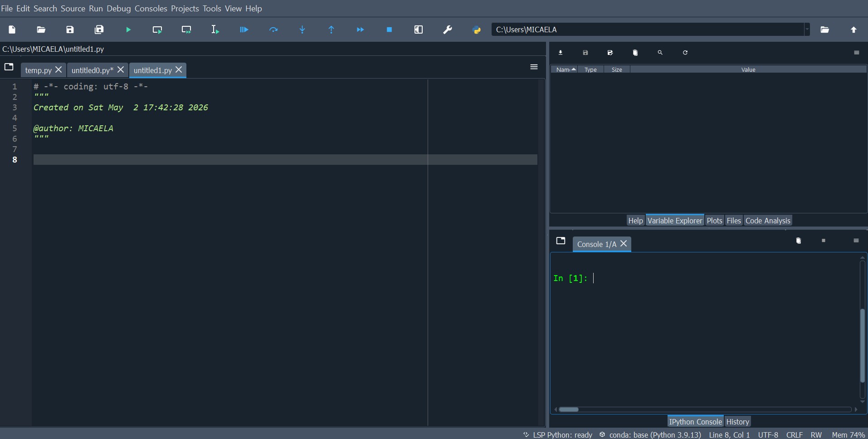868x439 pixels.
Task: Remove all variables trash icon
Action: tap(635, 53)
